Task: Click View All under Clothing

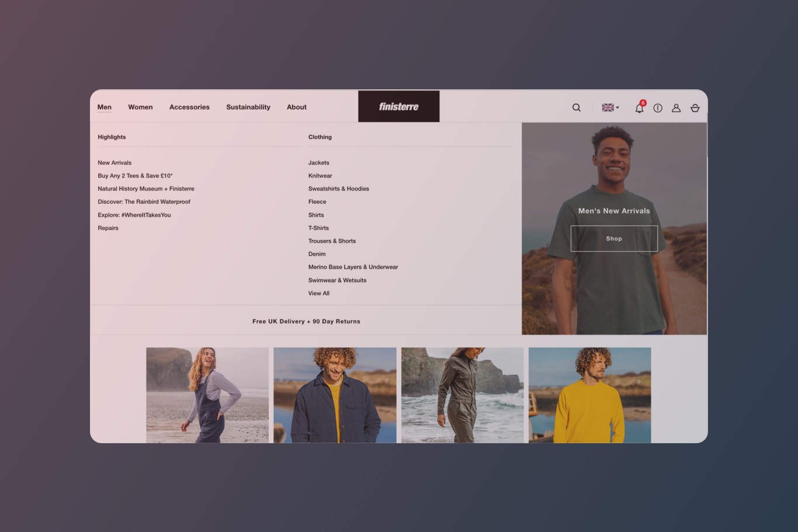Action: click(x=318, y=293)
